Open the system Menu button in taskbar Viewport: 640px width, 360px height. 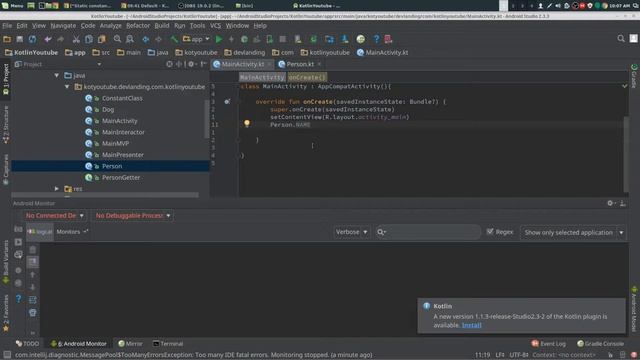13,5
